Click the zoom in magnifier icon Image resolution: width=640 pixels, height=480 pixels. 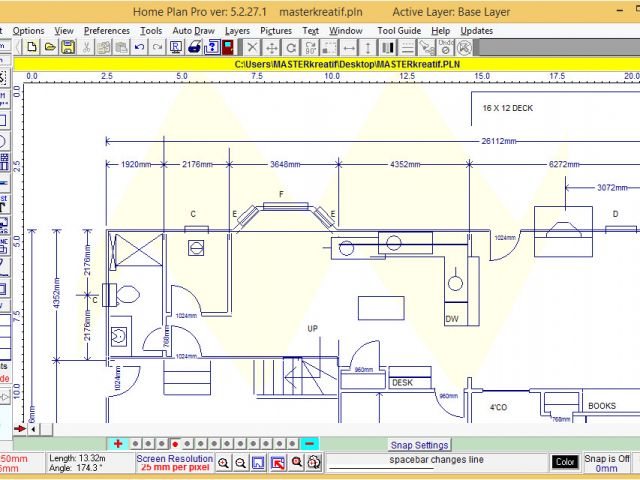[x=224, y=462]
